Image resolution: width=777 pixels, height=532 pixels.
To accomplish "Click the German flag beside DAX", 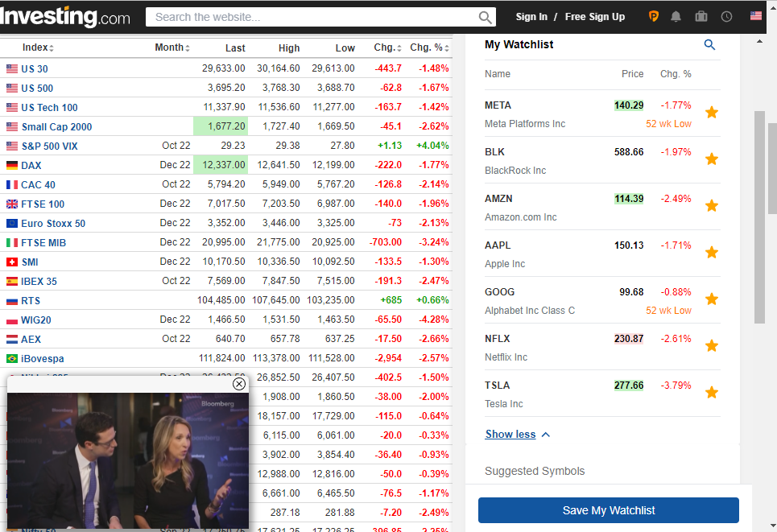I will click(12, 166).
